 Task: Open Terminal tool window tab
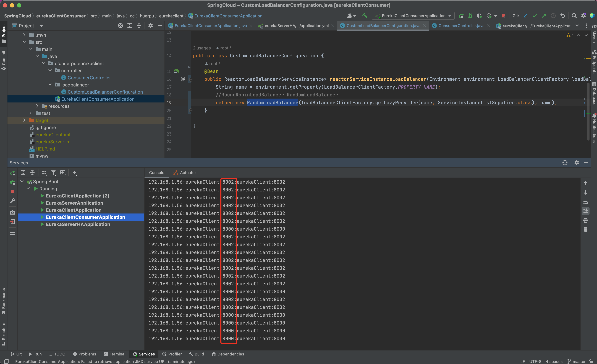tap(114, 354)
